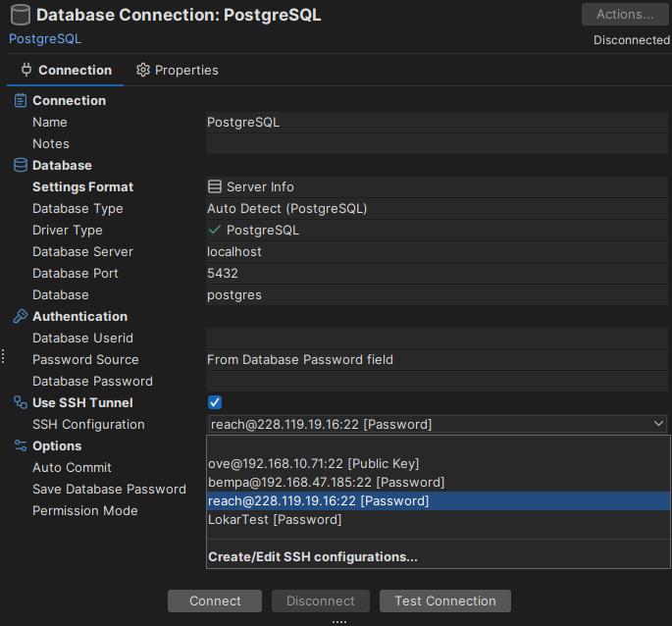Click the bottom horizontal dots handle
Screen dimensions: 672x626
339,622
